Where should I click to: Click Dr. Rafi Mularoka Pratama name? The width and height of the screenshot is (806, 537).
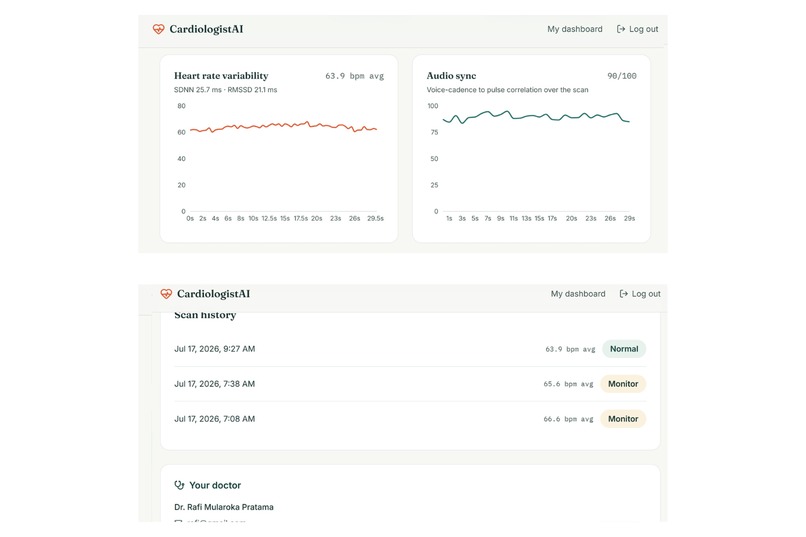pos(224,507)
